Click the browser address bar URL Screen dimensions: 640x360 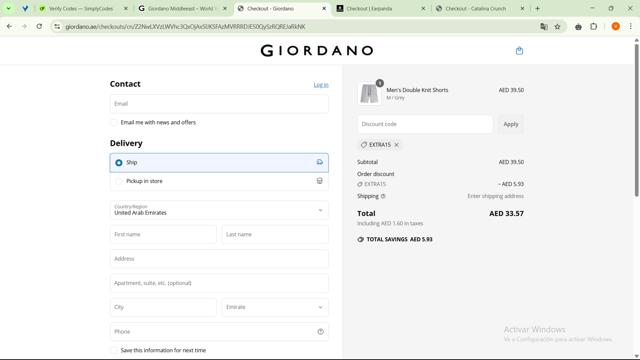pos(185,27)
